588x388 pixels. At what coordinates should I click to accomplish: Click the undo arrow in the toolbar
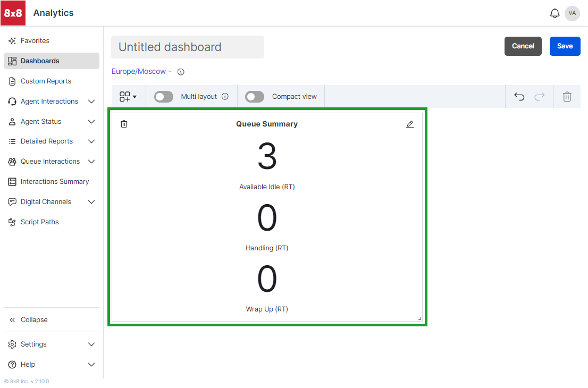[x=518, y=96]
